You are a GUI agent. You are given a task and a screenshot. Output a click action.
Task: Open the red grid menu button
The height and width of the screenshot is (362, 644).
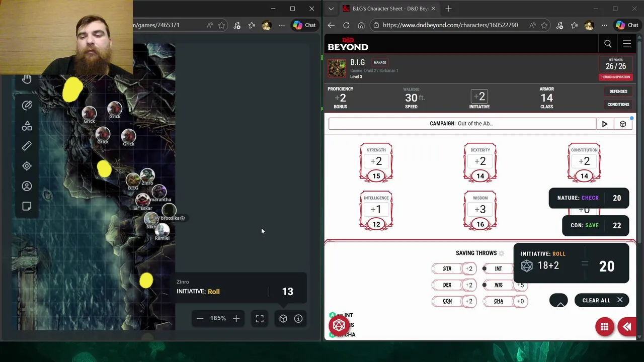(605, 327)
